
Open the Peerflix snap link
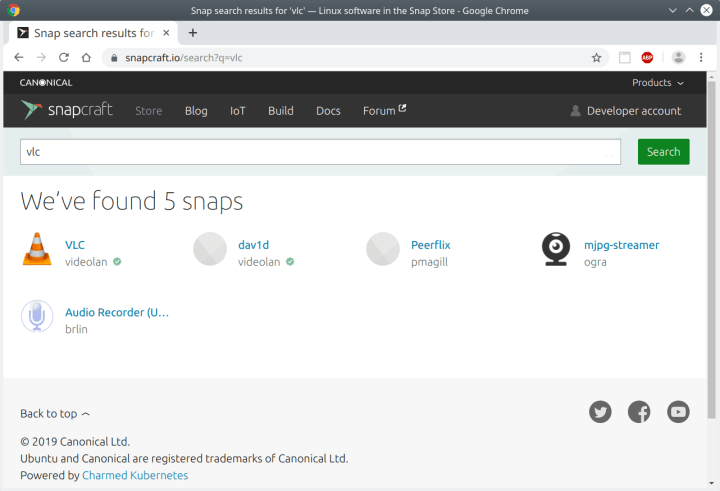click(431, 245)
